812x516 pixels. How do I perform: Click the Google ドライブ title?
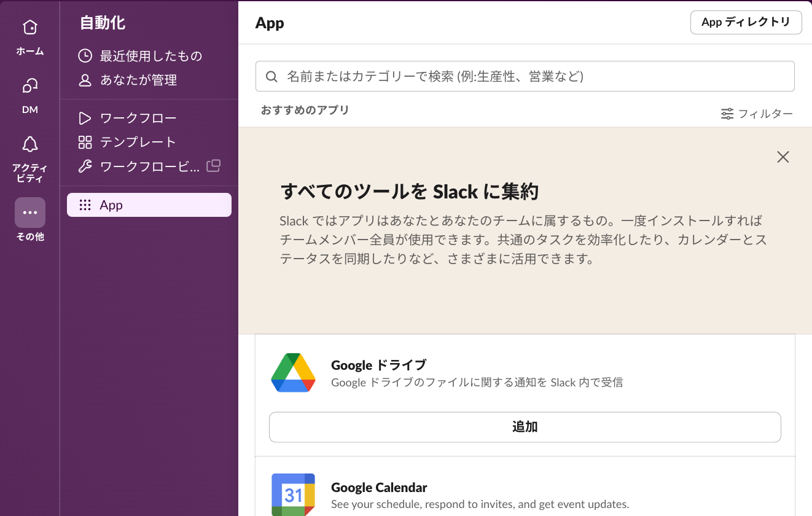[378, 365]
